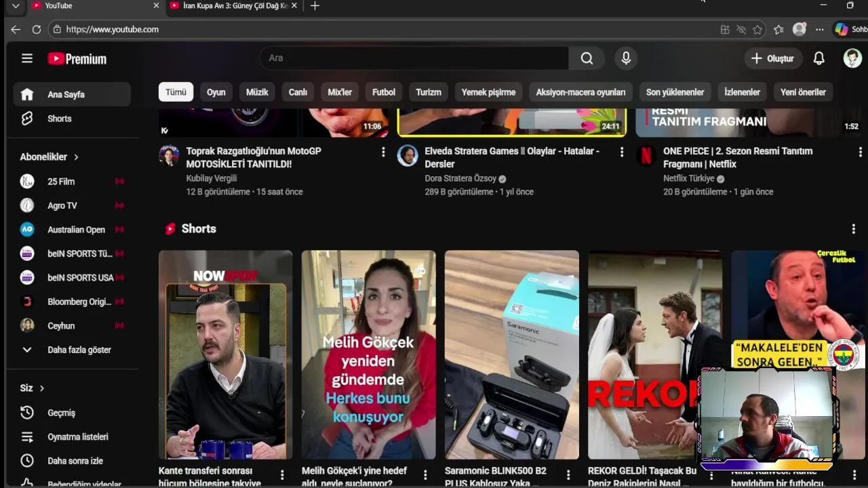Open a new browser tab

pyautogui.click(x=315, y=6)
